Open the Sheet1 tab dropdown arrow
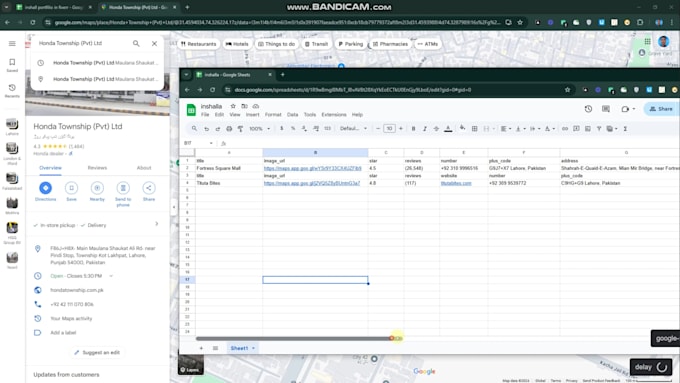The height and width of the screenshot is (383, 680). (253, 348)
